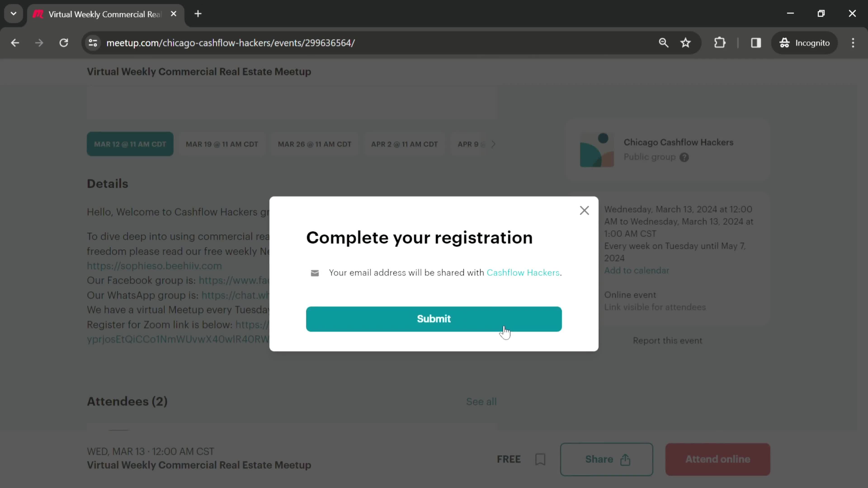Screen dimensions: 868x488
Task: Close the registration modal dialog
Action: click(584, 210)
